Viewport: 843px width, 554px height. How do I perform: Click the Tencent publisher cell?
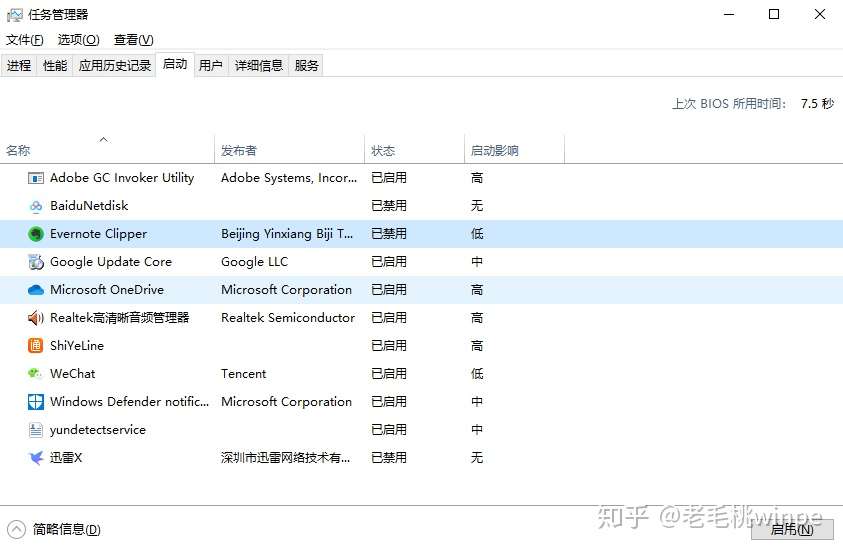(243, 374)
